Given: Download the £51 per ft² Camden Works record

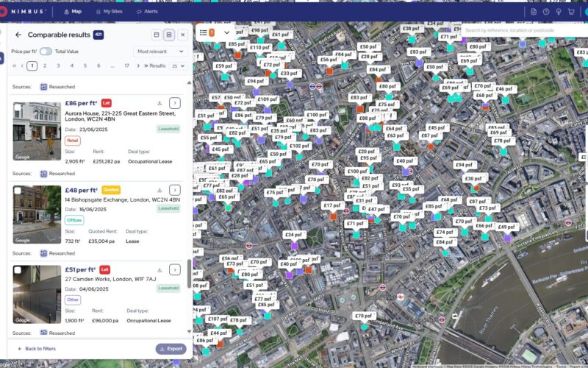Looking at the screenshot, I should tap(159, 269).
